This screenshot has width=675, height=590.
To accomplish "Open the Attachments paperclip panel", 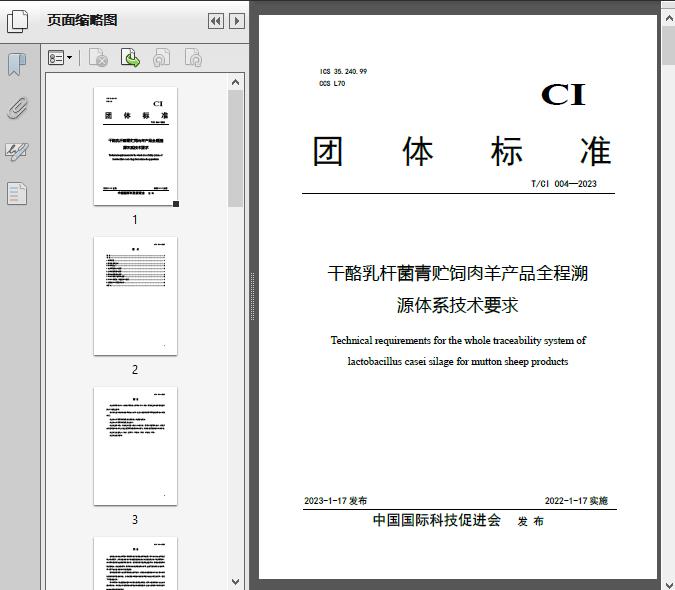I will (17, 108).
